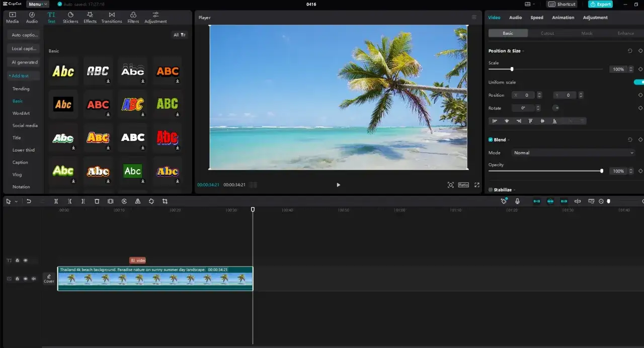Viewport: 644px width, 348px height.
Task: Switch to the Animation tab
Action: pos(562,17)
